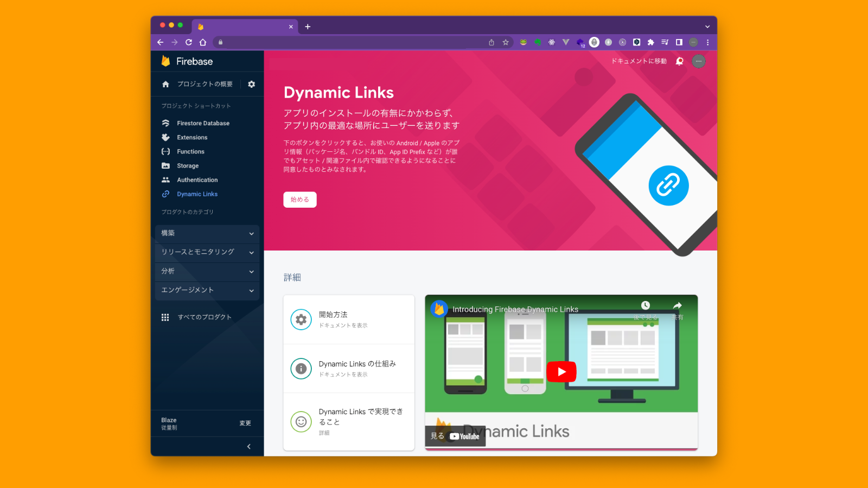Click the video share arrow
868x488 pixels.
tap(677, 306)
